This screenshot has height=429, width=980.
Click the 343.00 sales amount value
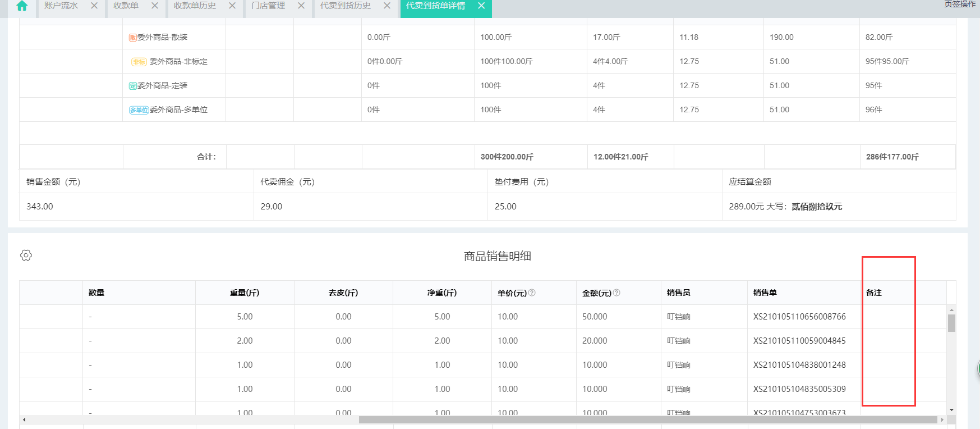pyautogui.click(x=40, y=207)
